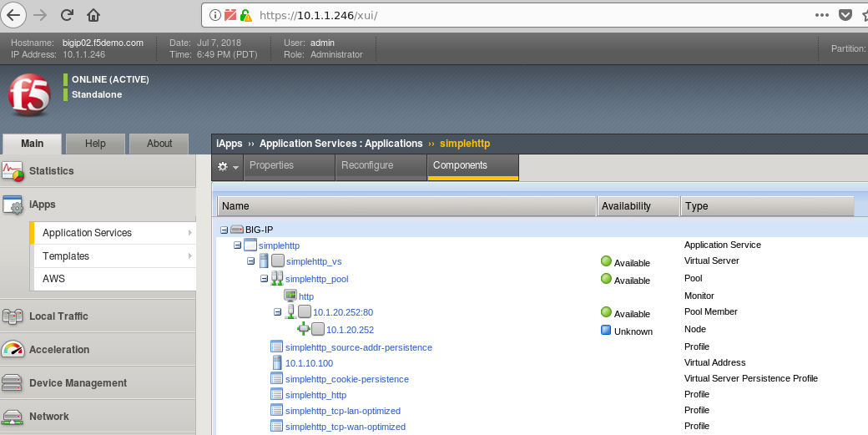This screenshot has height=435, width=868.
Task: Select the checkbox square beside 10.1.20.252:80
Action: pos(305,311)
